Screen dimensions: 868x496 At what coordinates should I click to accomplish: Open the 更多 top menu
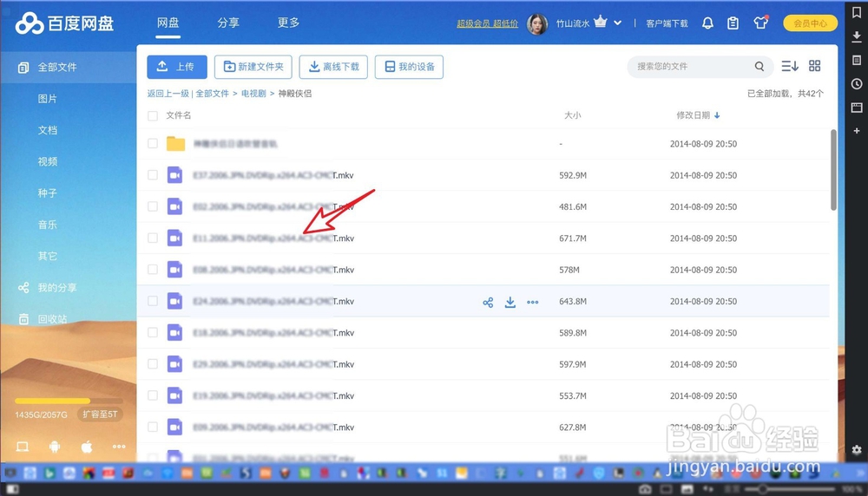288,23
